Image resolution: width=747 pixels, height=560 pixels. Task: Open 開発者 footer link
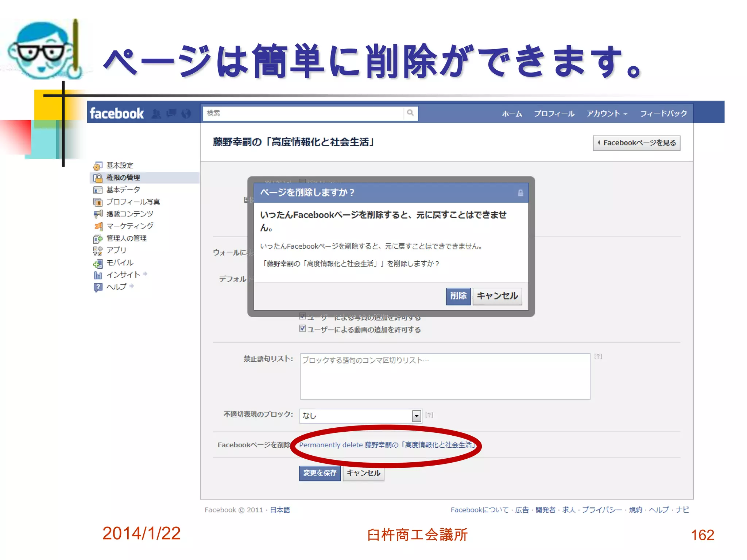(x=545, y=510)
